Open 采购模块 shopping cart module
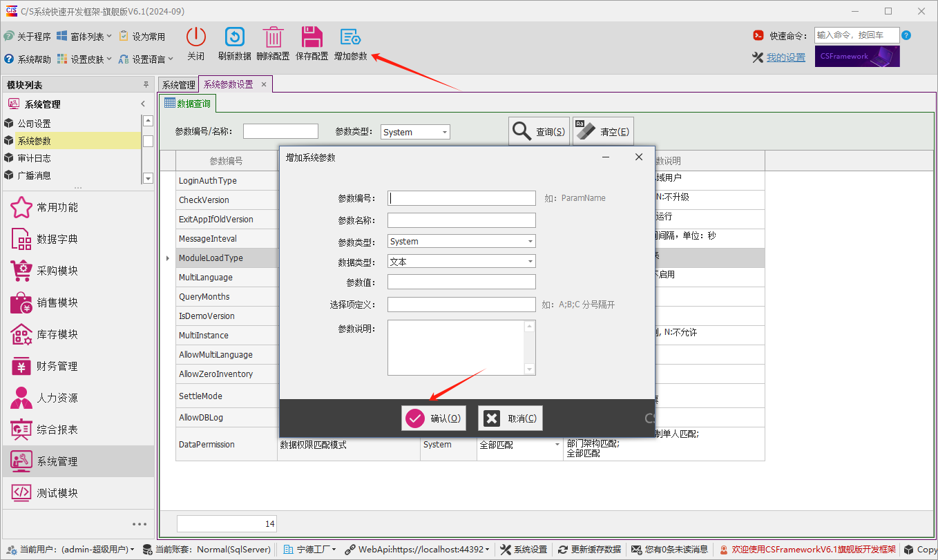This screenshot has width=938, height=560. tap(78, 271)
